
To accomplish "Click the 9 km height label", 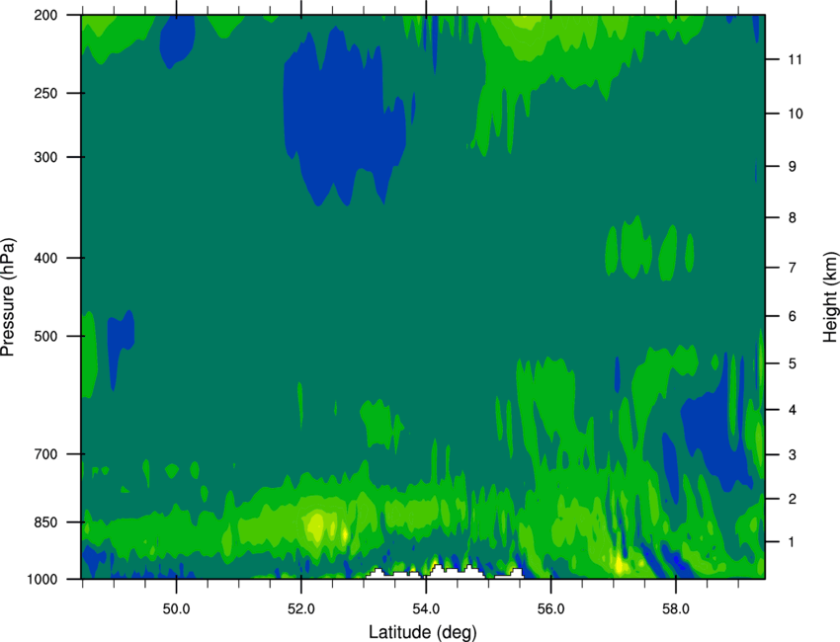I will coord(793,167).
